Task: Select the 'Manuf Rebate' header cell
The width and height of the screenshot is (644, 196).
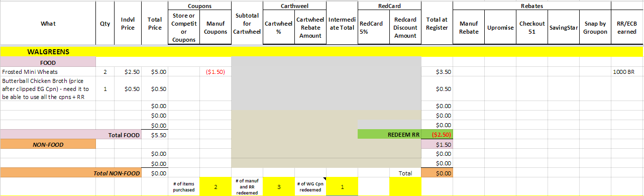Action: 468,28
